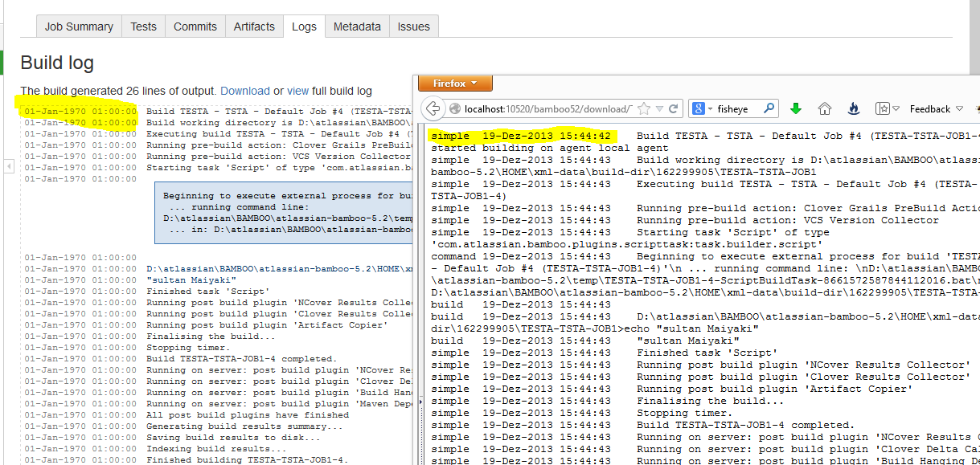Click the site identity globe icon
The height and width of the screenshot is (465, 980).
tap(455, 108)
